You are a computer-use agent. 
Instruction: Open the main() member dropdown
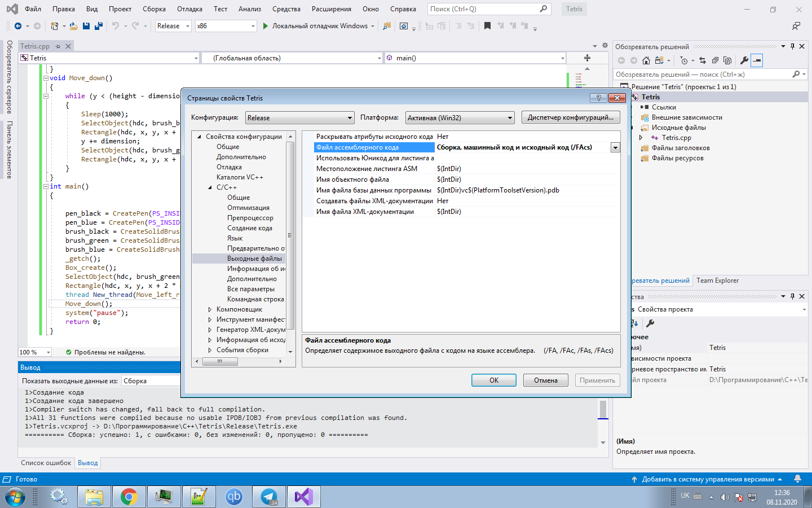click(x=475, y=58)
